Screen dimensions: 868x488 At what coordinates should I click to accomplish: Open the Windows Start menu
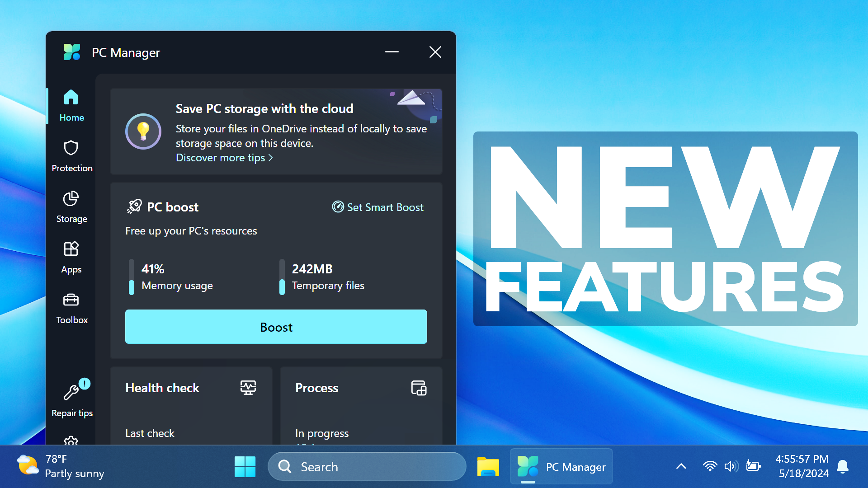[x=245, y=467]
